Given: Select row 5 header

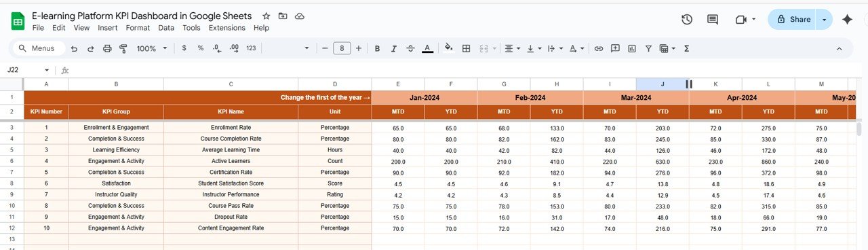Looking at the screenshot, I should [x=12, y=149].
